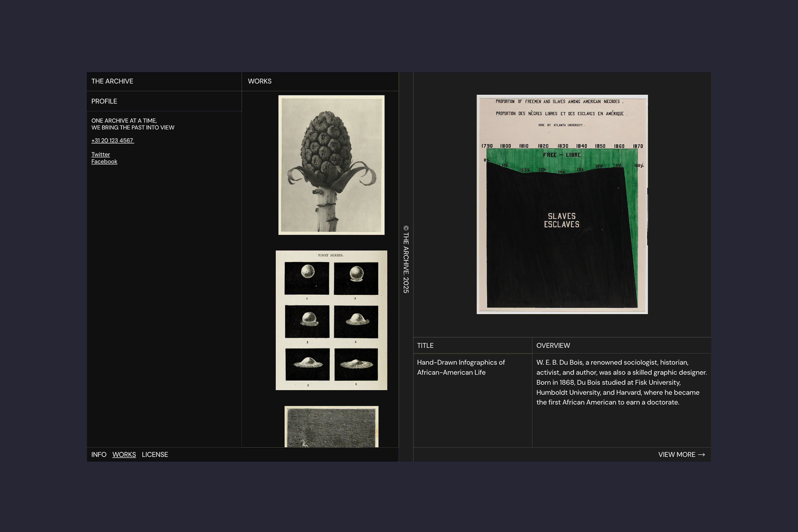The height and width of the screenshot is (532, 798).
Task: Click the TITLE column header
Action: tap(425, 345)
